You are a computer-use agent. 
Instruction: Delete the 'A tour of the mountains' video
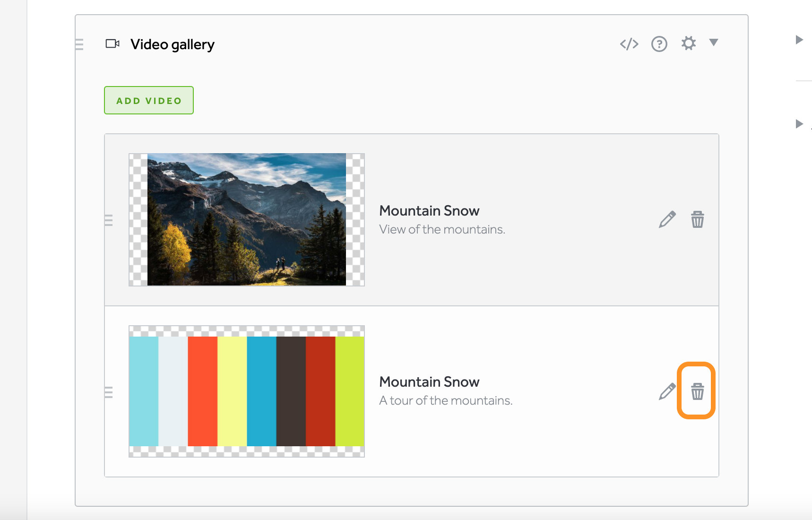tap(697, 391)
